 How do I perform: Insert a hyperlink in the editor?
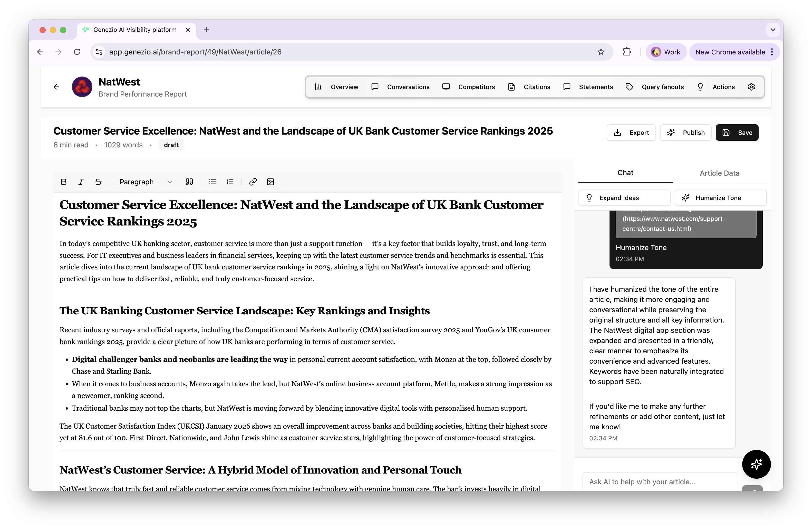pos(253,182)
